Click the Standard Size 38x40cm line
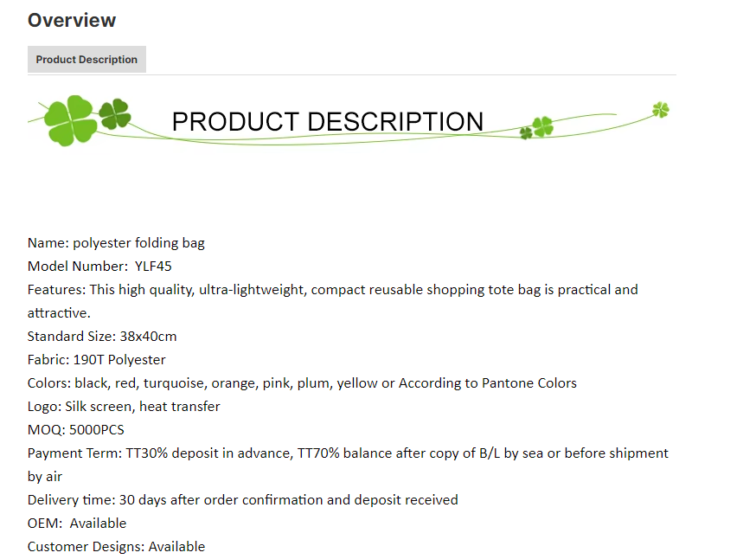This screenshot has height=559, width=756. (x=102, y=336)
